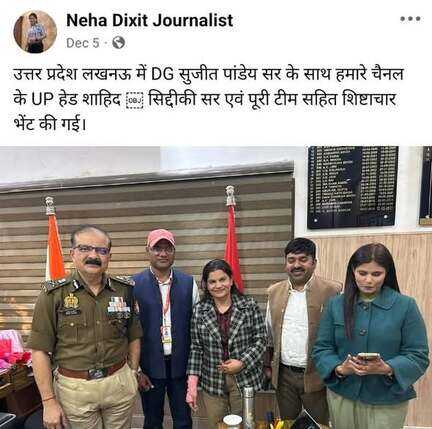Click the black name board on wall
This screenshot has height=429, width=432.
click(x=352, y=187)
